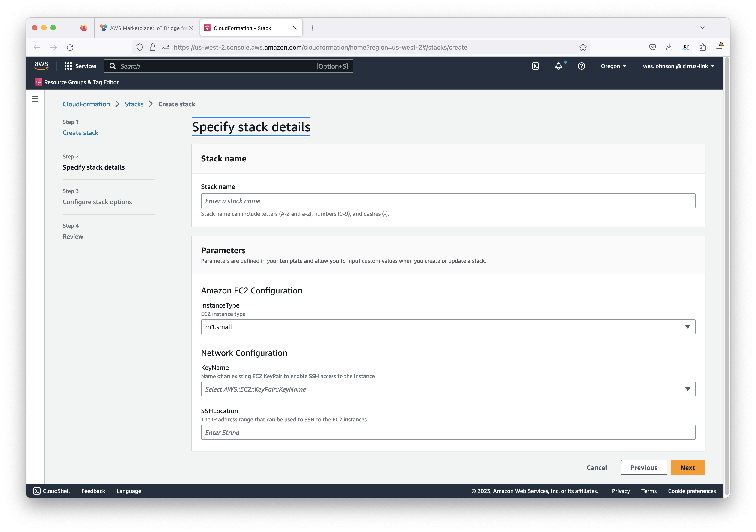Reload the page with the refresh icon
The image size is (756, 532).
(70, 48)
